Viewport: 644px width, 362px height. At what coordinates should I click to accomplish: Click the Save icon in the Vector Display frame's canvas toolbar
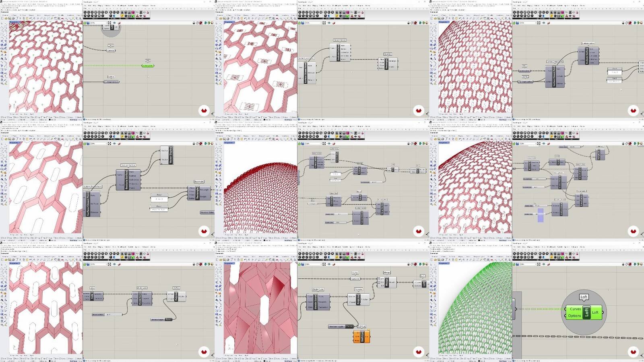(89, 143)
